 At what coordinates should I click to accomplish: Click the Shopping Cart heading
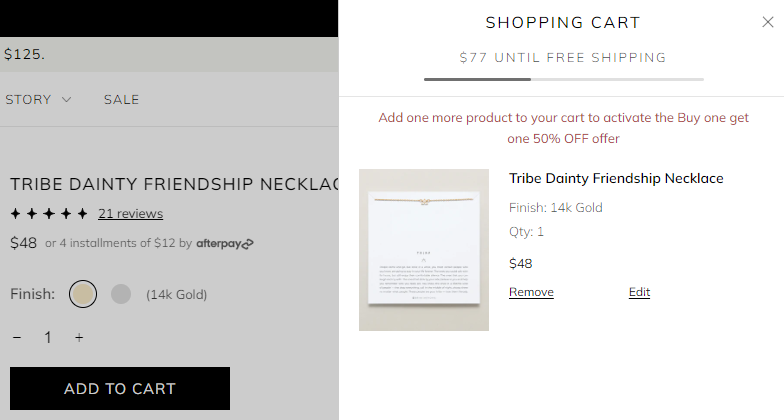click(563, 23)
